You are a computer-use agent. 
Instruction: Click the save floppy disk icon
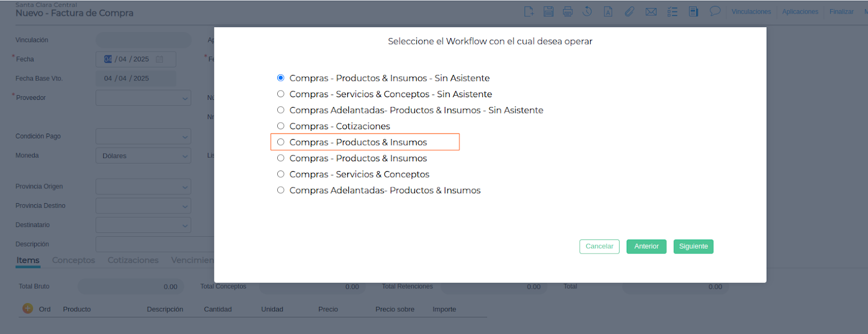coord(548,11)
